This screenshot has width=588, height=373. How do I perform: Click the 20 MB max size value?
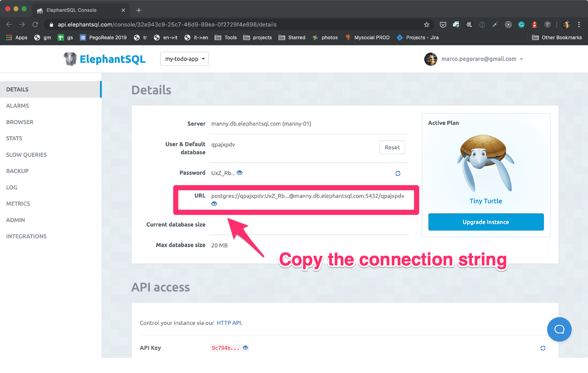219,245
